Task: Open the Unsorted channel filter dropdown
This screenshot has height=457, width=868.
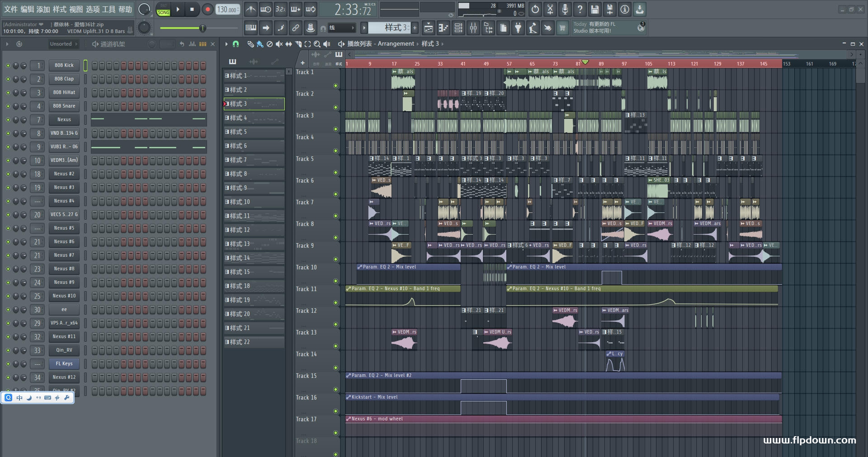Action: [x=63, y=44]
